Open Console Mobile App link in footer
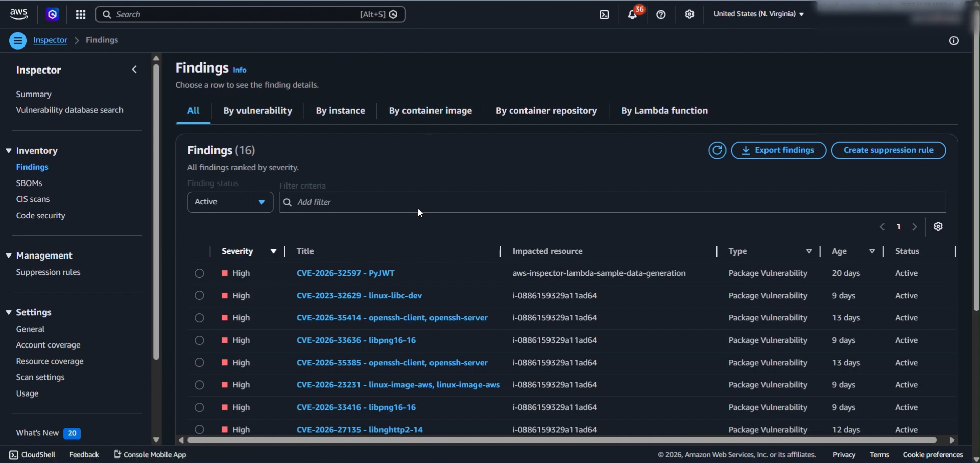Viewport: 980px width, 463px height. [150, 455]
